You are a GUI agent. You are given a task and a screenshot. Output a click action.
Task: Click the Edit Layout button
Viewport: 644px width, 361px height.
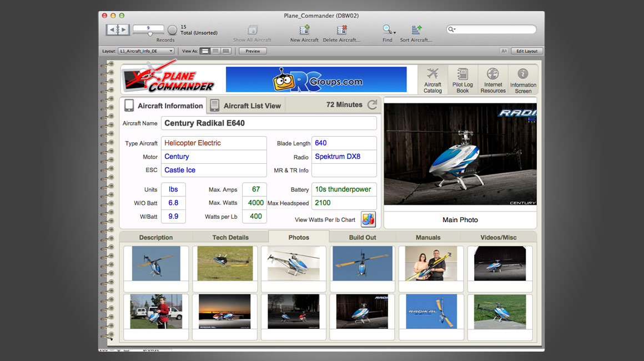(526, 51)
